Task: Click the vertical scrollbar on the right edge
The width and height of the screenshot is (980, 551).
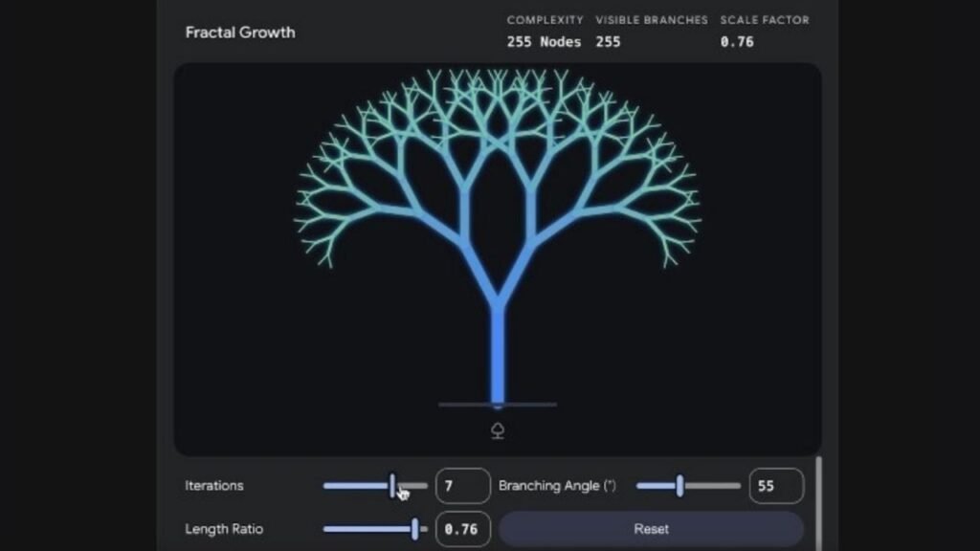Action: pyautogui.click(x=818, y=497)
